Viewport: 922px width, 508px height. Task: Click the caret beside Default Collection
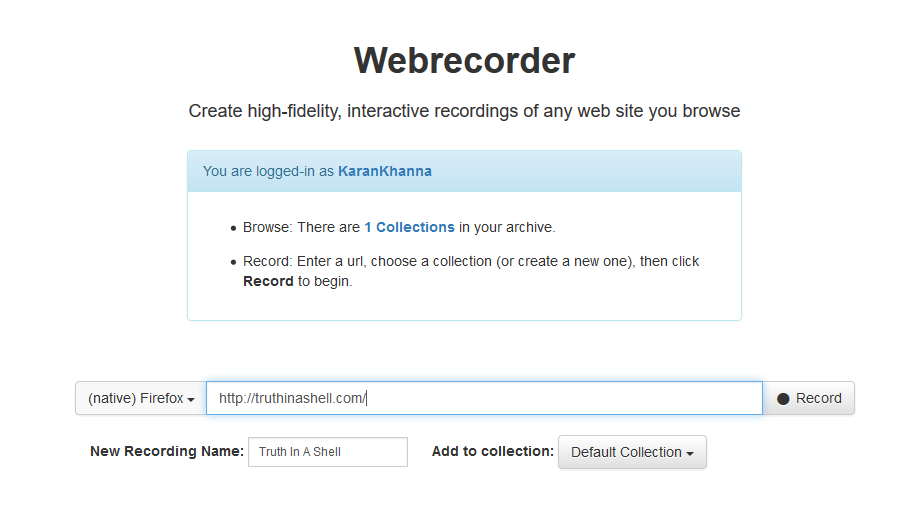pyautogui.click(x=690, y=453)
